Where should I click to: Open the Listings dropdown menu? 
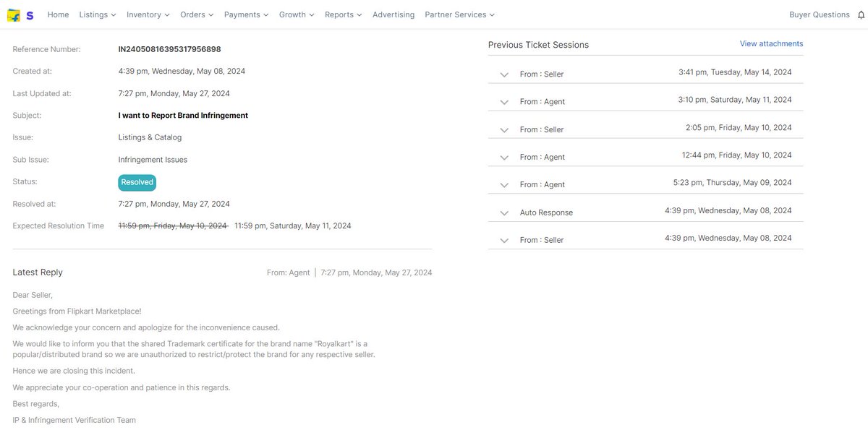(98, 14)
